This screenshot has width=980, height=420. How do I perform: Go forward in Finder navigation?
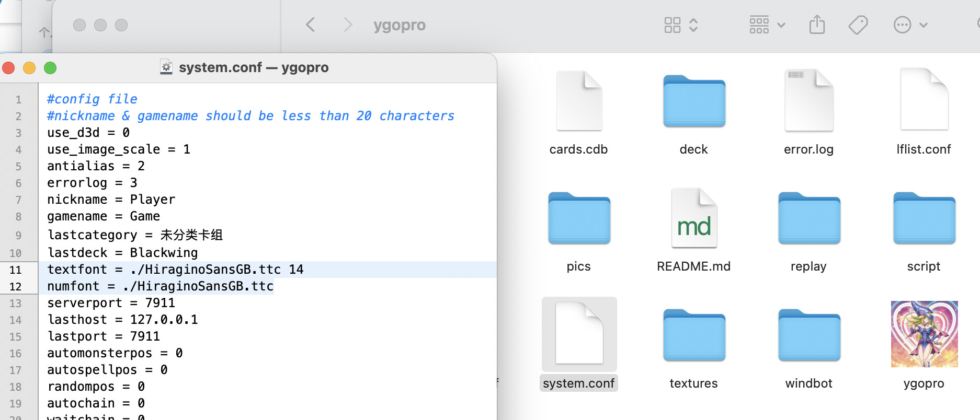pos(348,25)
